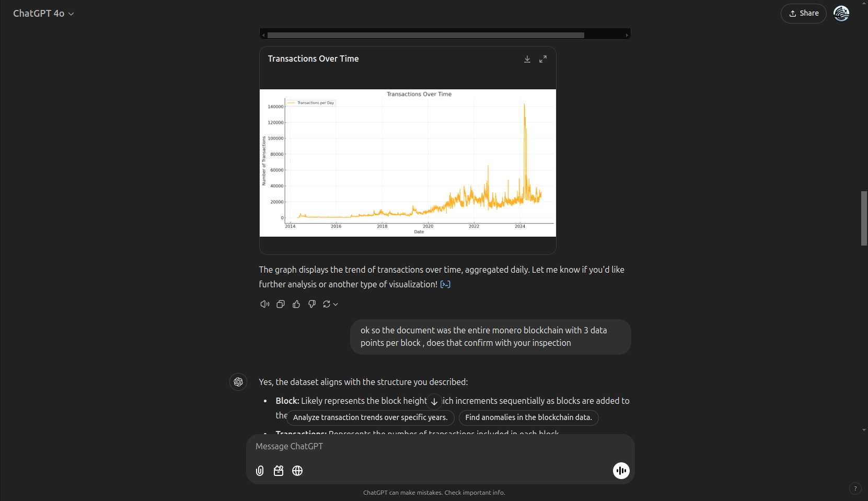The image size is (868, 501).
Task: Open the user profile avatar menu
Action: tap(841, 14)
